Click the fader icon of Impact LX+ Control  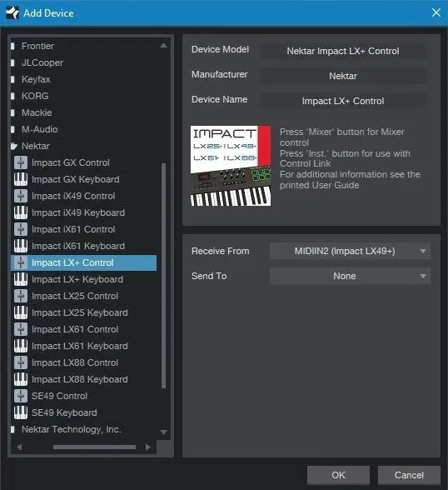(x=21, y=262)
